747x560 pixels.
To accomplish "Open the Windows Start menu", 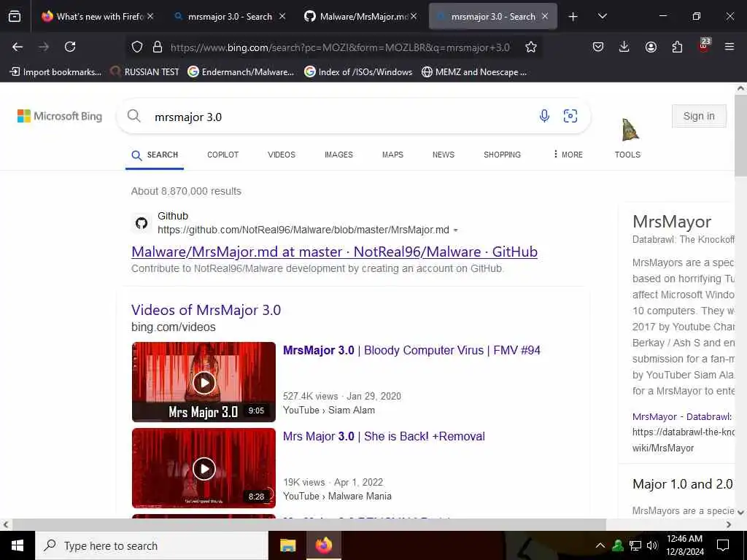I will click(x=18, y=545).
